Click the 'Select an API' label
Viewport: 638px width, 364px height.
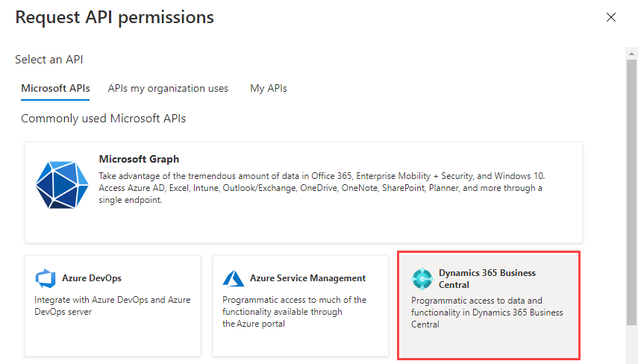coord(49,60)
